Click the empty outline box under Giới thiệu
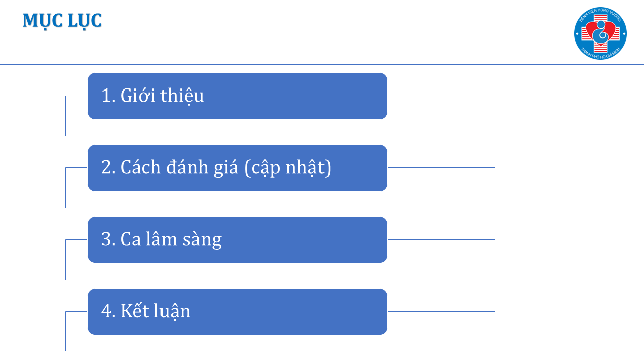This screenshot has width=644, height=362. (x=280, y=128)
